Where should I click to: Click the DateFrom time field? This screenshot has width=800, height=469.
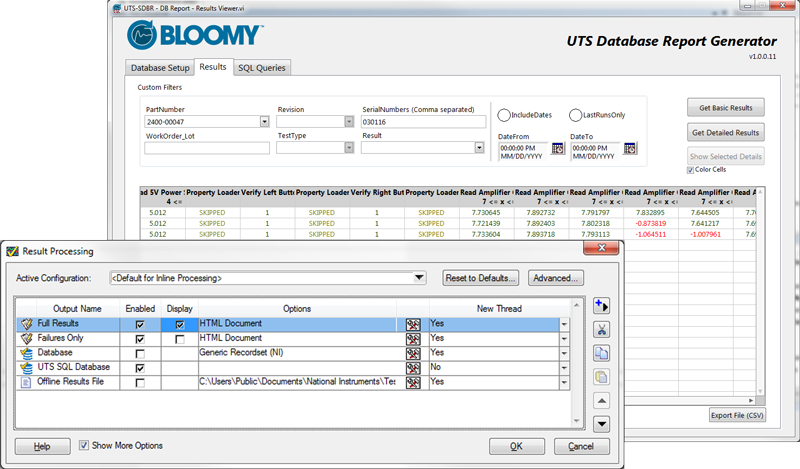(523, 152)
